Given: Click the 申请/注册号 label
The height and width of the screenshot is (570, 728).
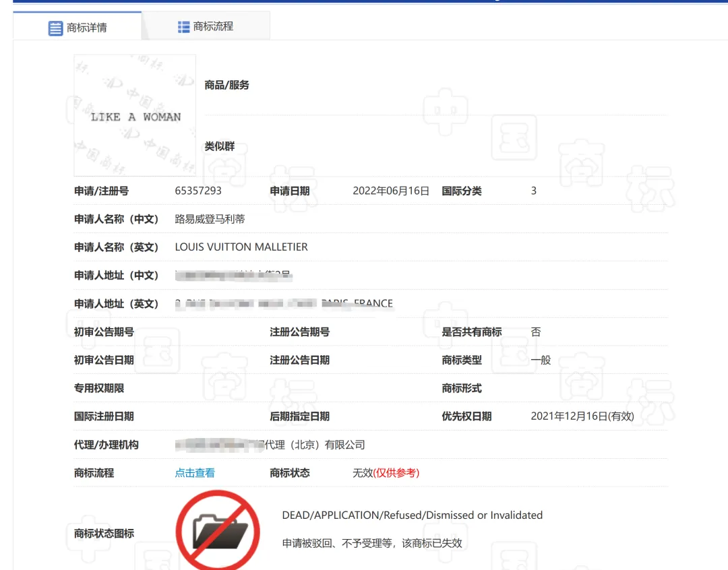Looking at the screenshot, I should 101,191.
